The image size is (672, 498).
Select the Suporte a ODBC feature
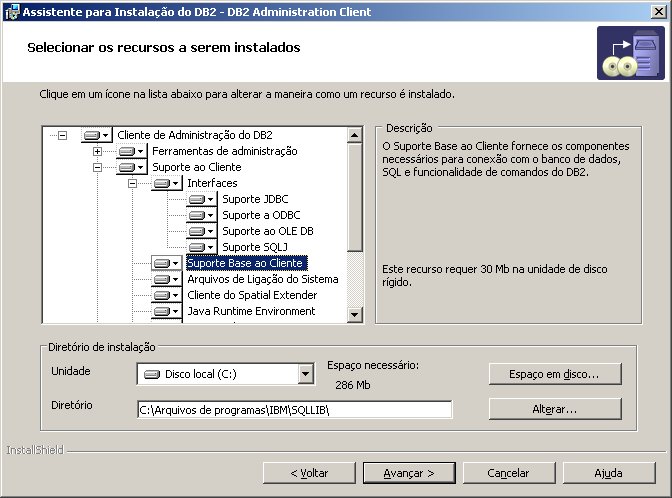coord(261,215)
